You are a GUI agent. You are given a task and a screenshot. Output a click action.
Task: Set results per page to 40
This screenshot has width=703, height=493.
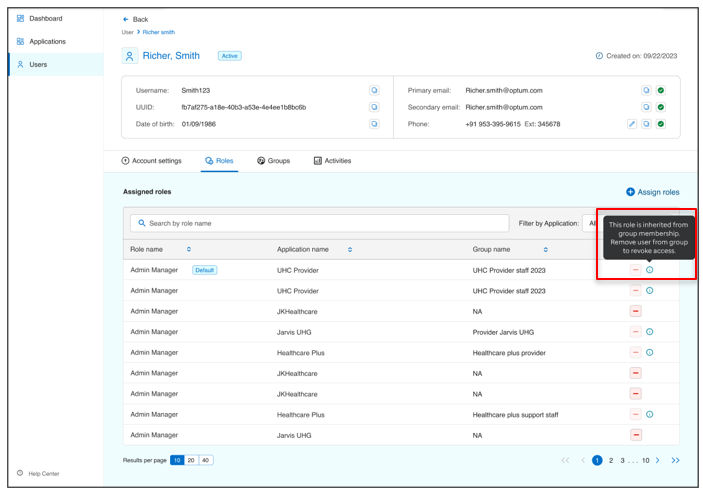(x=205, y=460)
